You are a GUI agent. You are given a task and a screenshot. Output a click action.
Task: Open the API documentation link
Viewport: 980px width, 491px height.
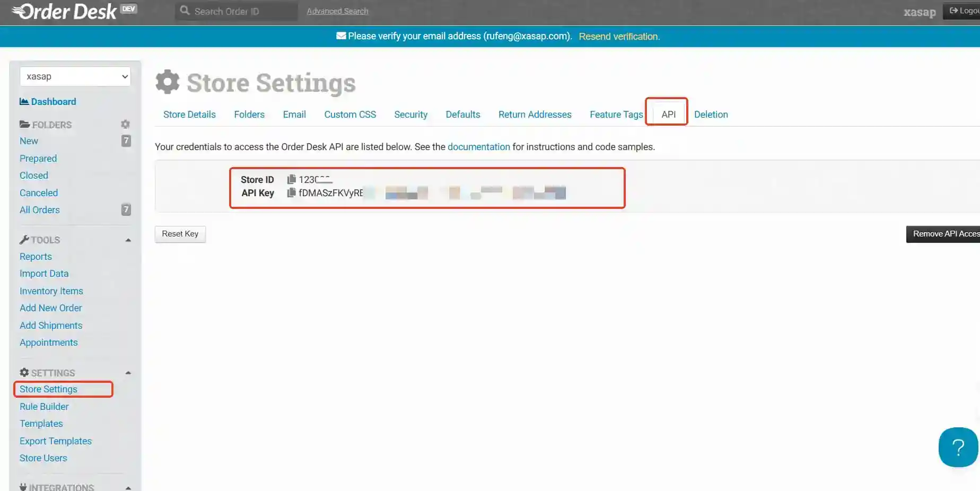(478, 147)
